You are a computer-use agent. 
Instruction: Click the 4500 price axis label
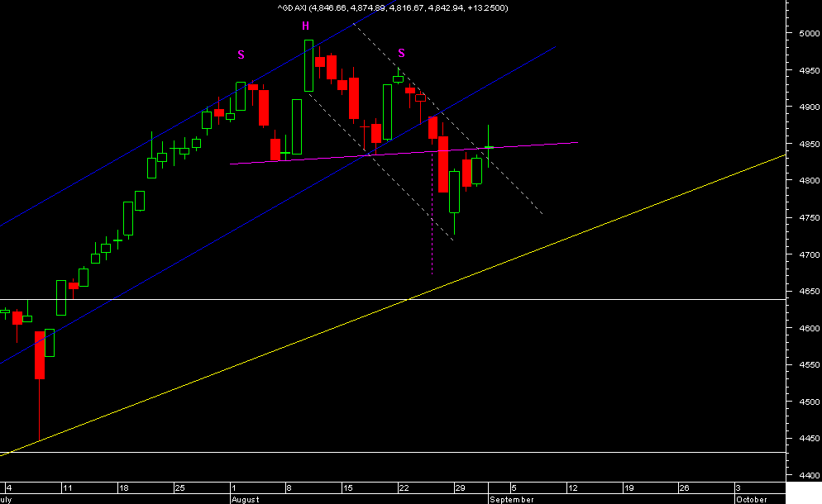[810, 402]
